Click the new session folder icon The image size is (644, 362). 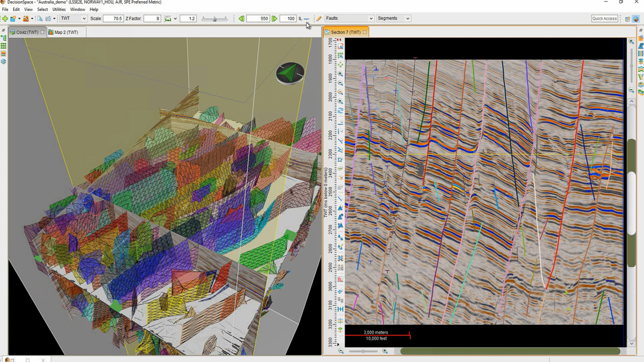pos(13,19)
